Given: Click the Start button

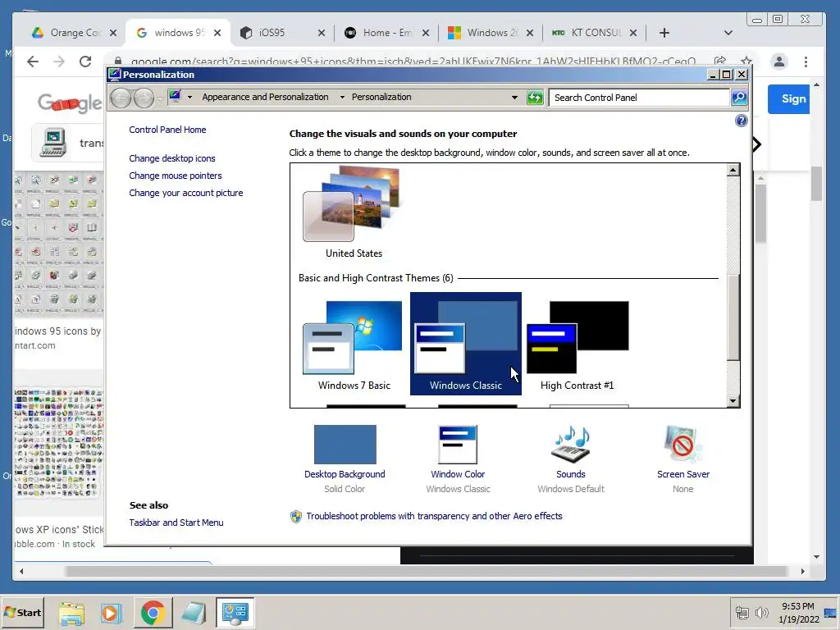Looking at the screenshot, I should pos(22,612).
